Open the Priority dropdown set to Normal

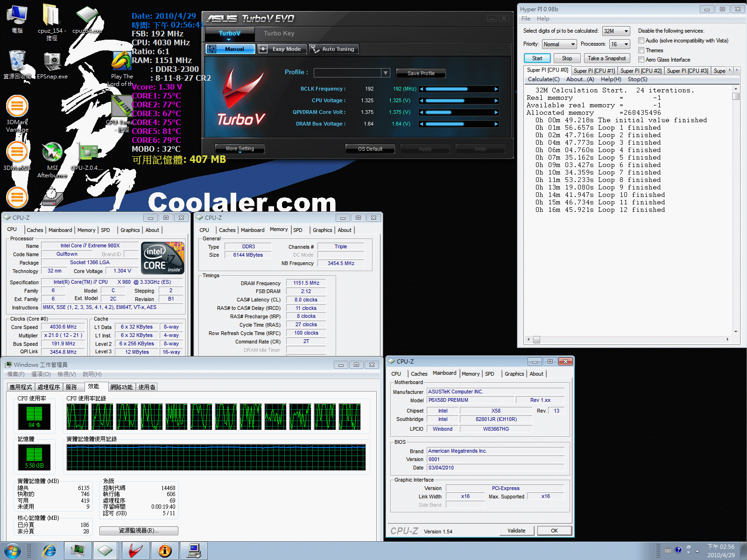pyautogui.click(x=559, y=44)
